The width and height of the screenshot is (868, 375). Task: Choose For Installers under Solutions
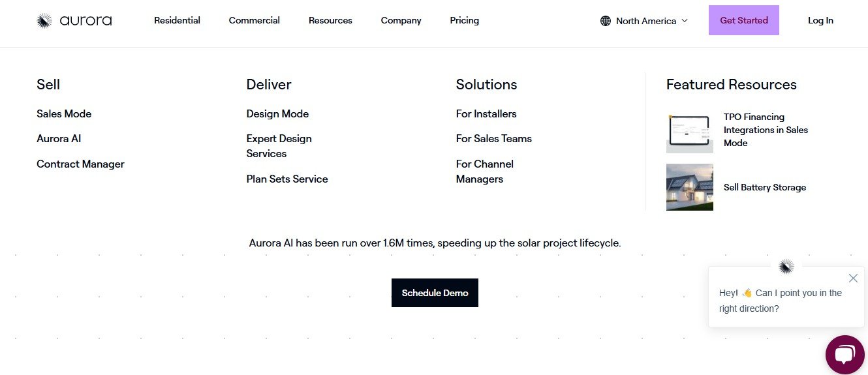click(486, 113)
